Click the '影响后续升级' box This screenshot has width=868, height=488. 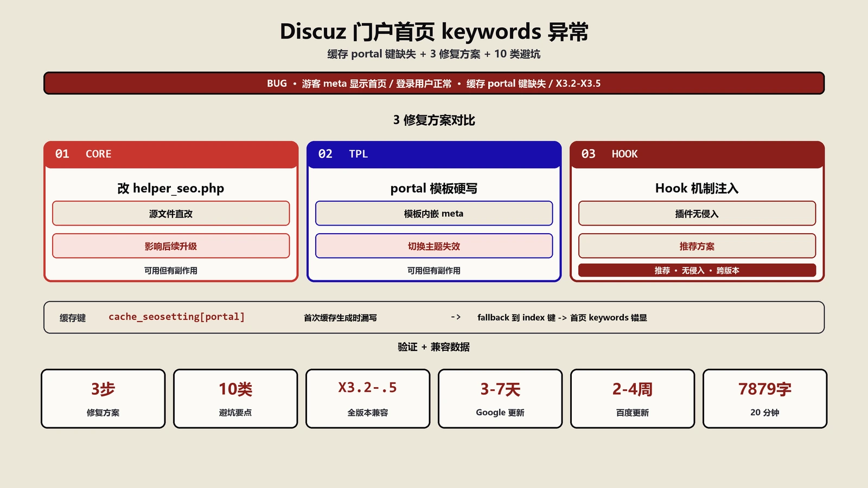(171, 246)
